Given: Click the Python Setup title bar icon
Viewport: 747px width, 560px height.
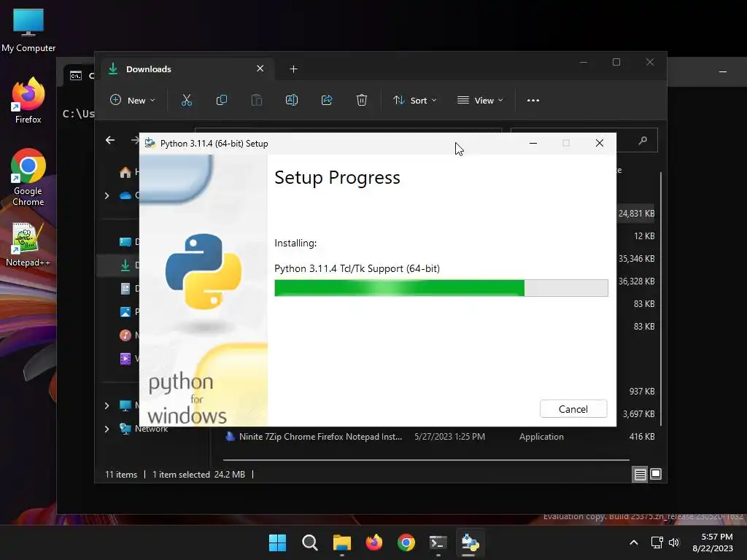Looking at the screenshot, I should (150, 143).
